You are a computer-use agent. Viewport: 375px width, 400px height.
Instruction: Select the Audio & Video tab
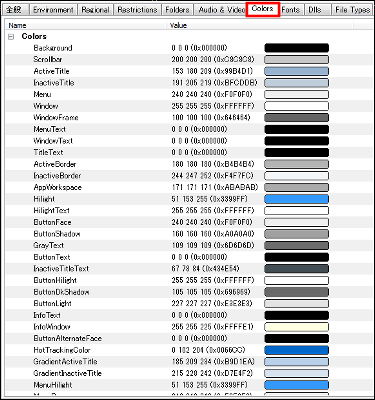221,10
